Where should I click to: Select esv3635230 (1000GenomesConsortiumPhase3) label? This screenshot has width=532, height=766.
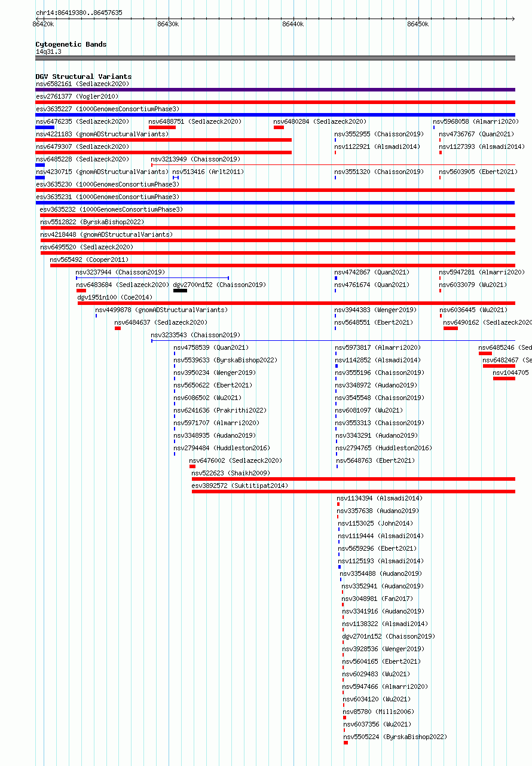pos(107,184)
